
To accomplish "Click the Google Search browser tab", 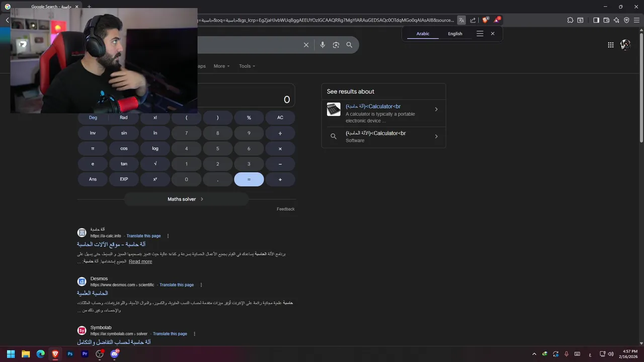I will pyautogui.click(x=43, y=7).
